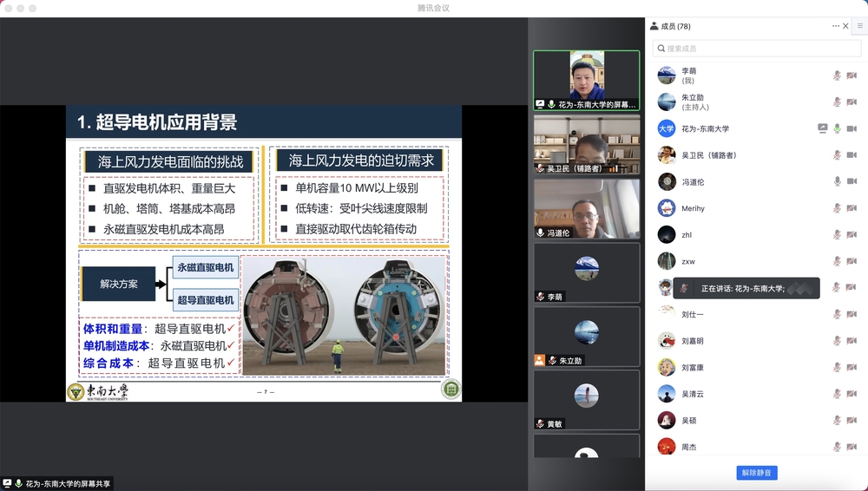Click the camera icon in 吴卫民（铺路者） row

point(852,155)
